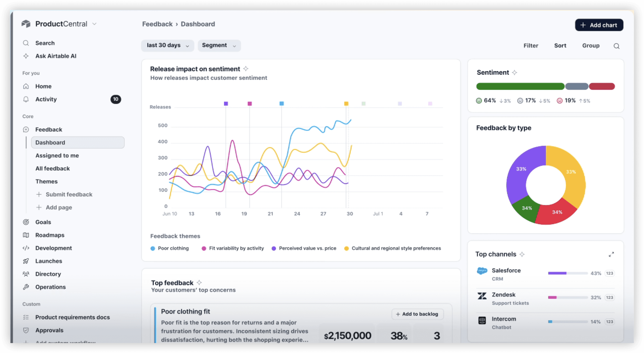Viewport: 644px width, 353px height.
Task: Click the Salesforce cloud logo icon
Action: [482, 271]
